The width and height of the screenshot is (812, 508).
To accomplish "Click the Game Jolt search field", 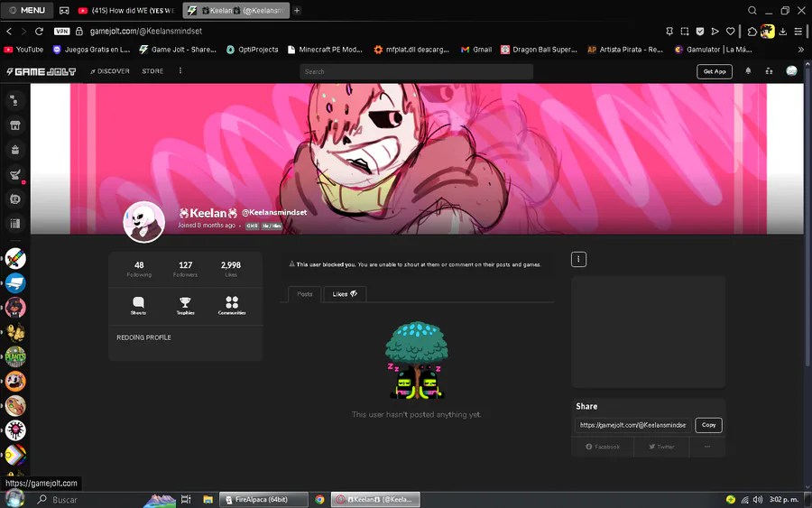I will 416,71.
